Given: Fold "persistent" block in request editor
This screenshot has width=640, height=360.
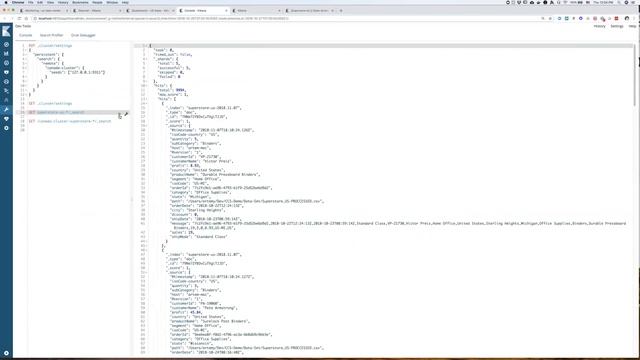Looking at the screenshot, I should click(26, 55).
